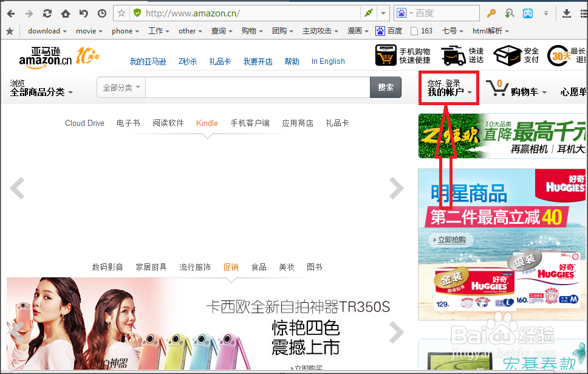Image resolution: width=588 pixels, height=374 pixels.
Task: Expand the phone bookmark folder
Action: pos(125,31)
